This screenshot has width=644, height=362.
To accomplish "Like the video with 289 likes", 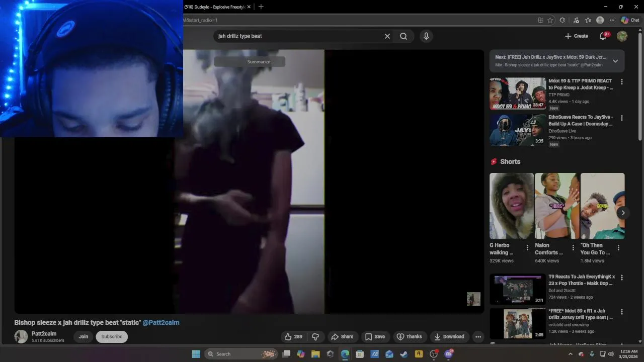I will (293, 337).
